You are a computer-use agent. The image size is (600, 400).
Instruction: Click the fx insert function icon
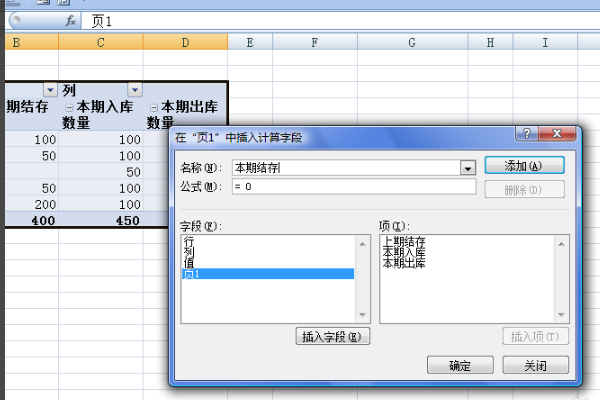point(70,21)
